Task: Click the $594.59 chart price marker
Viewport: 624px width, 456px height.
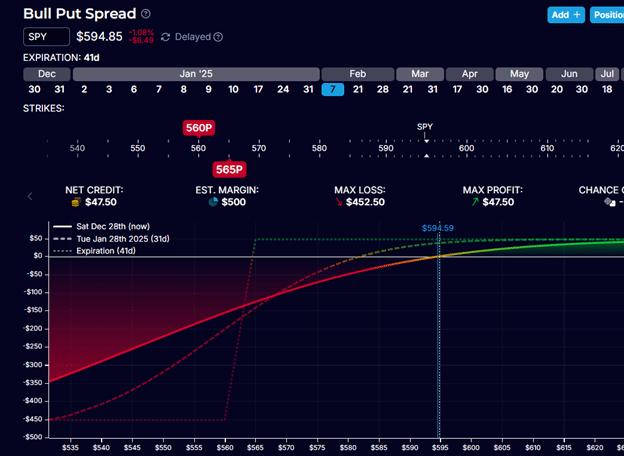Action: click(x=437, y=228)
